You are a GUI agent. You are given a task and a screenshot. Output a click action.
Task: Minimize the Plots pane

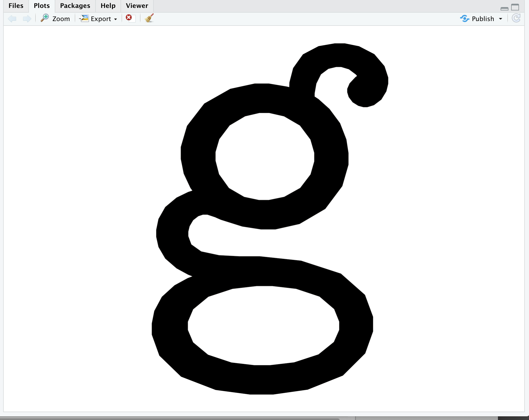click(x=504, y=9)
